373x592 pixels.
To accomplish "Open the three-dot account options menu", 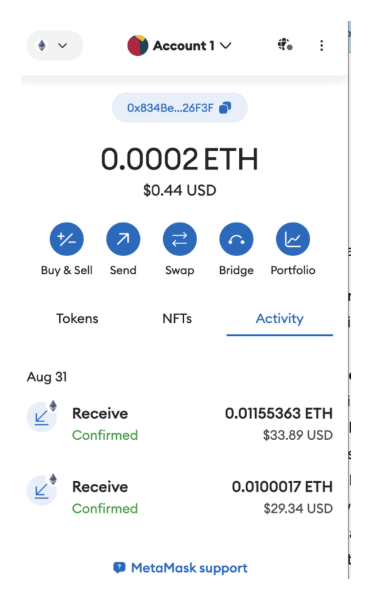I will (322, 46).
